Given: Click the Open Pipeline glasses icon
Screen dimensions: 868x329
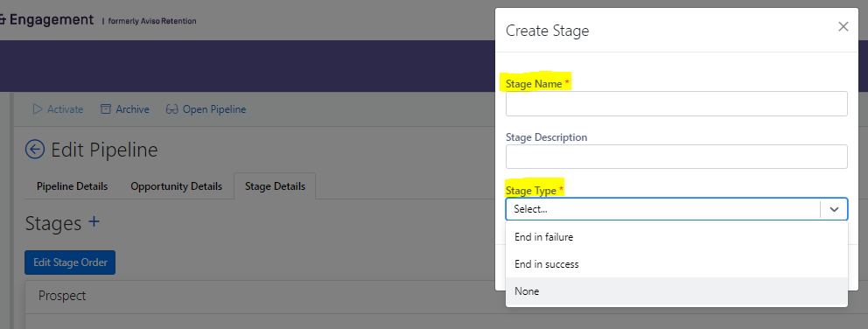Looking at the screenshot, I should point(171,109).
